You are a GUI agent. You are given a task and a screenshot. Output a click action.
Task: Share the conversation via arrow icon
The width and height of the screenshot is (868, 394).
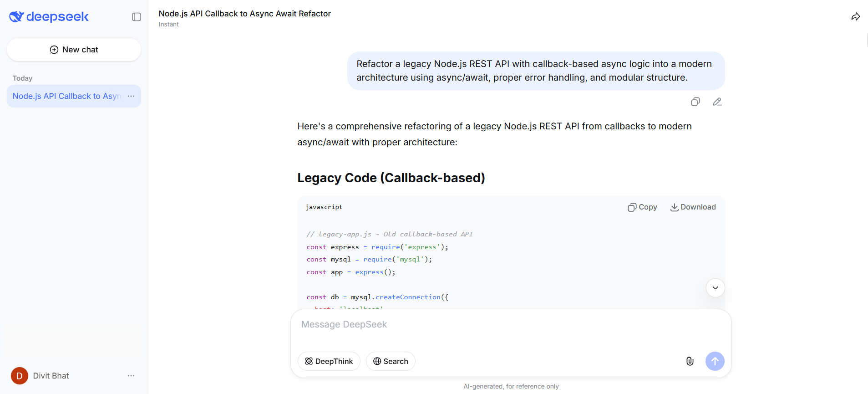click(856, 17)
